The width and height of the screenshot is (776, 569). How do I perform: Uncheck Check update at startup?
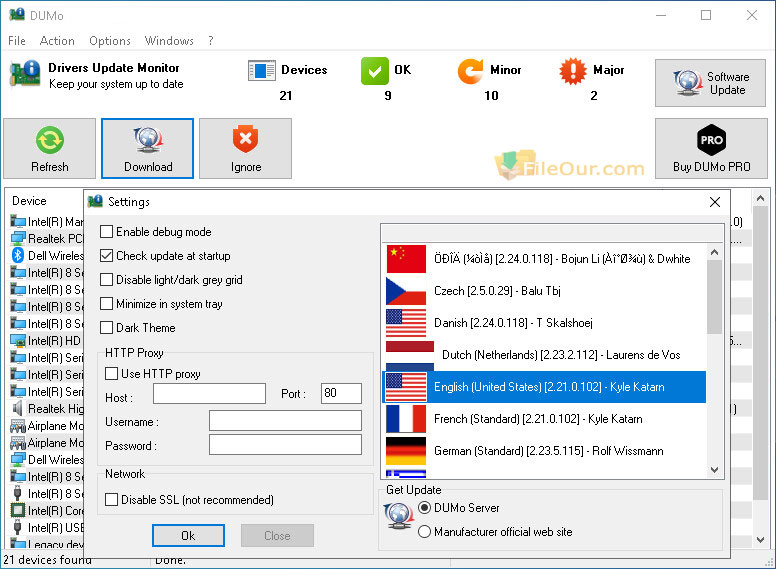pos(106,256)
